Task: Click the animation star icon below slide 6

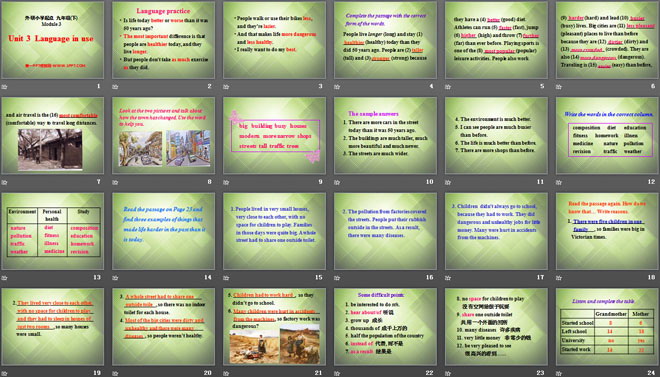Action: pyautogui.click(x=559, y=87)
